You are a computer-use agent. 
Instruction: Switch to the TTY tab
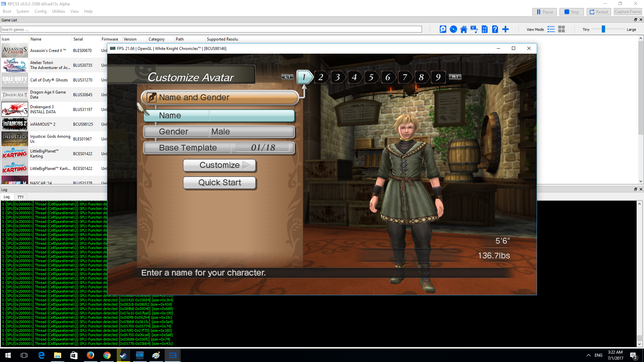(20, 197)
